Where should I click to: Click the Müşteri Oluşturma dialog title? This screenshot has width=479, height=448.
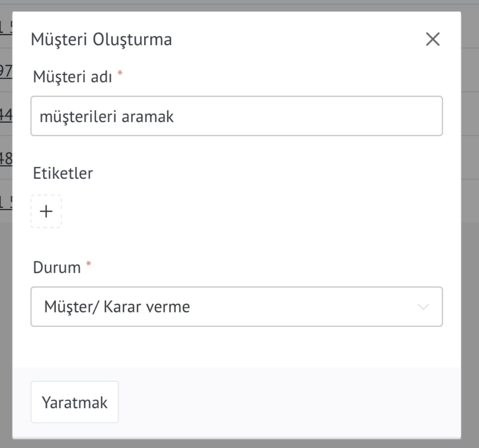[x=101, y=40]
